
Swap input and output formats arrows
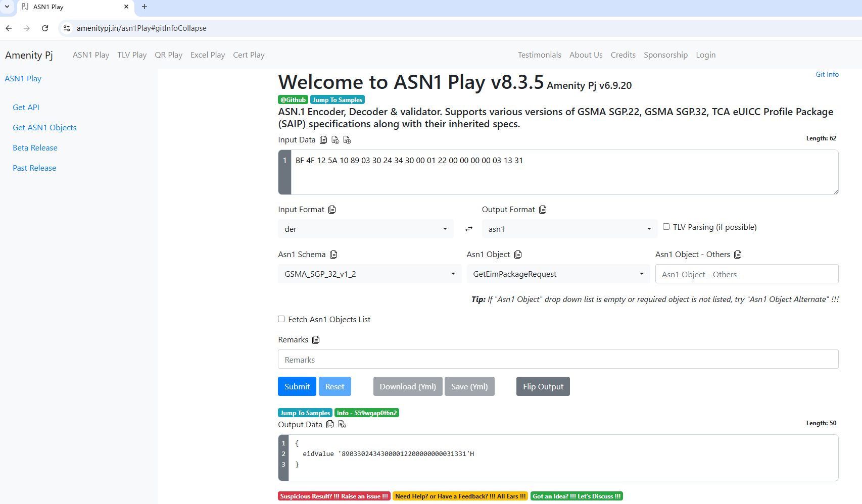[469, 229]
